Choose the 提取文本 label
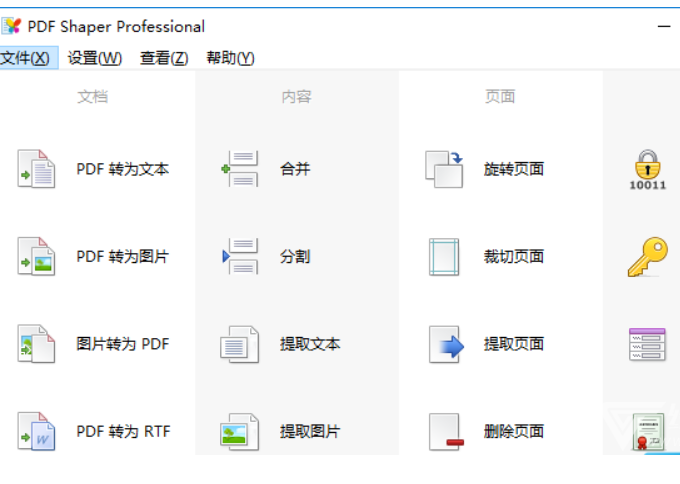This screenshot has height=484, width=680. coord(310,344)
